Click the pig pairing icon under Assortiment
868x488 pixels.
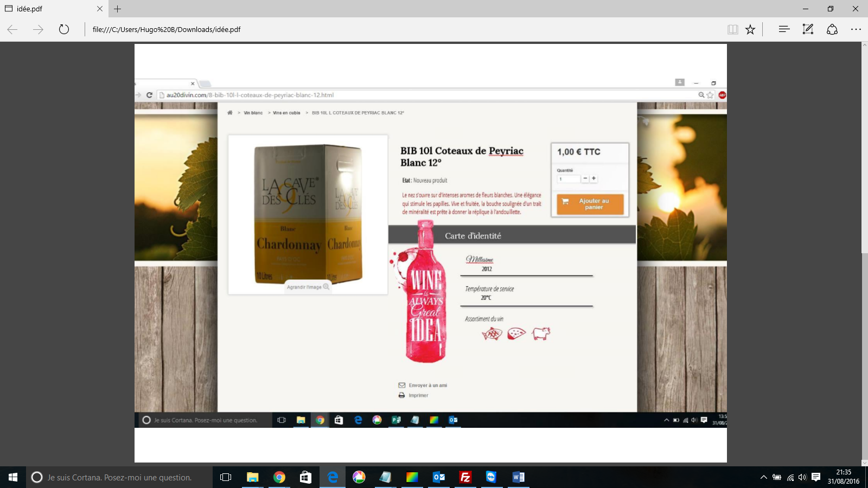pyautogui.click(x=541, y=333)
